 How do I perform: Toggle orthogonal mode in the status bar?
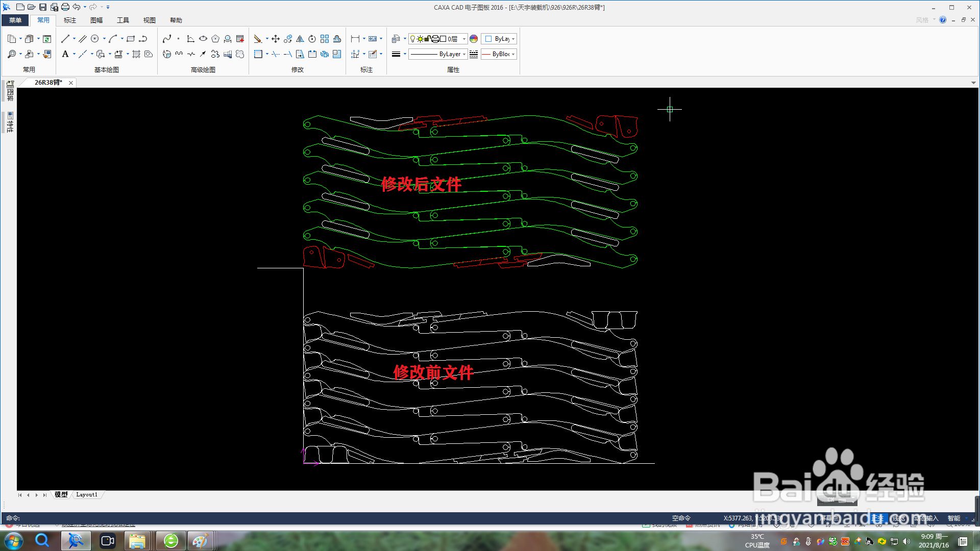click(877, 518)
